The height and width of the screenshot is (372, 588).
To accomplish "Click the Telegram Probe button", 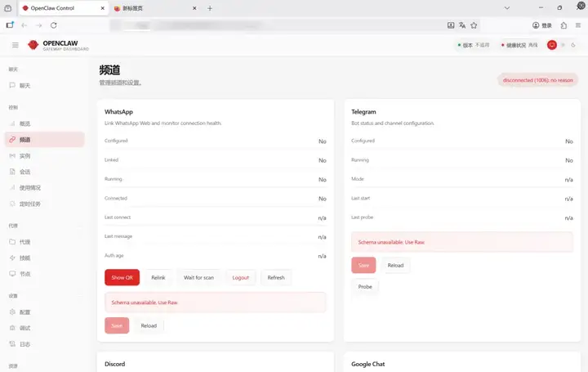I will (365, 286).
